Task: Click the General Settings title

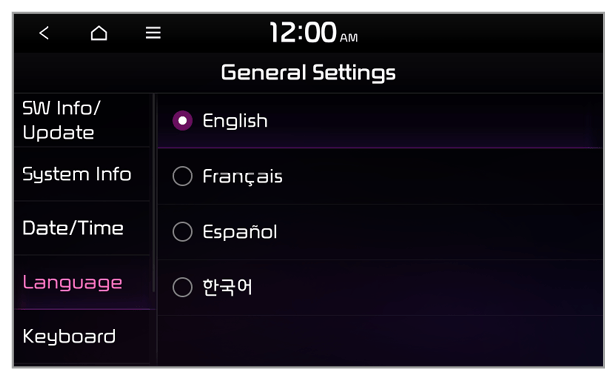Action: coord(308,73)
